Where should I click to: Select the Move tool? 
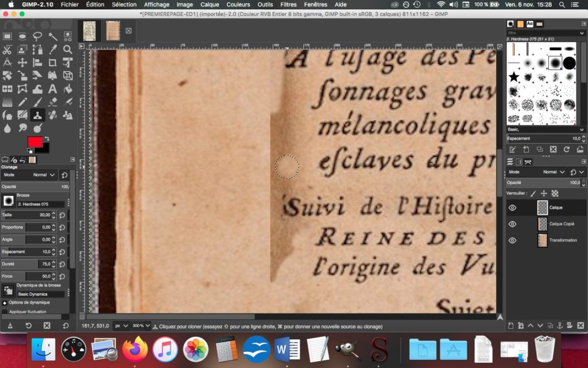22,62
